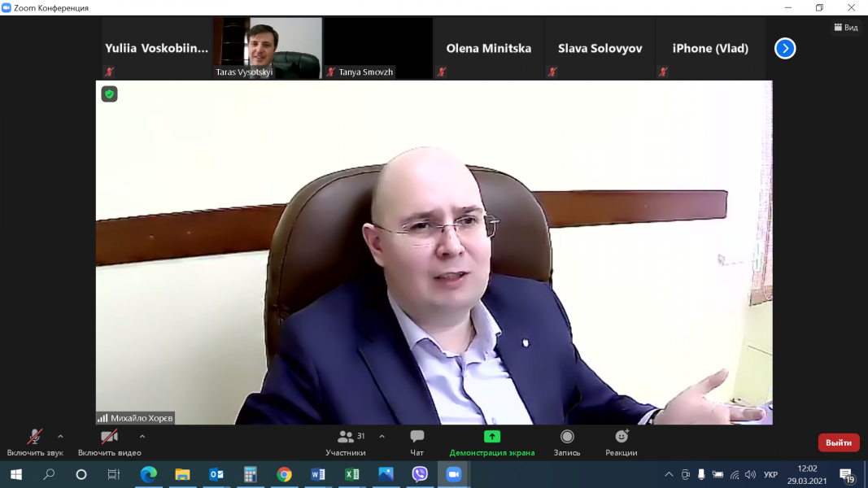Expand the participants options arrow
Image resolution: width=868 pixels, height=488 pixels.
pos(382,437)
